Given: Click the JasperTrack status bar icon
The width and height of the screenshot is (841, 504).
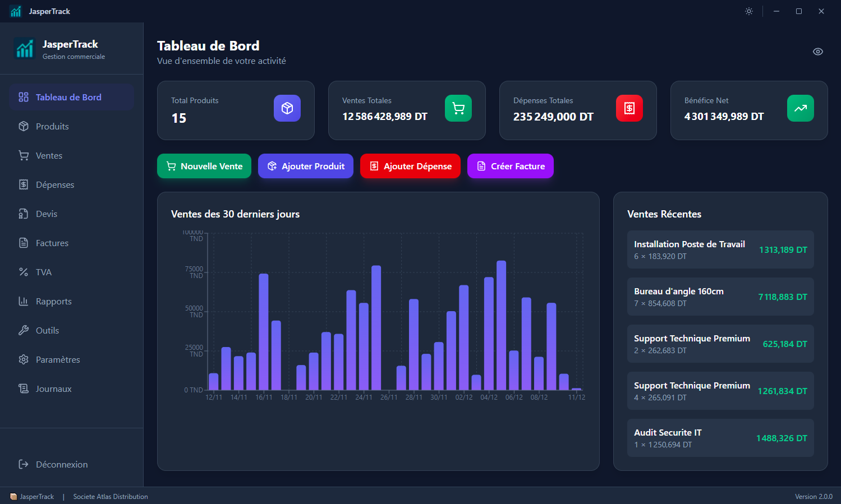Looking at the screenshot, I should [13, 497].
